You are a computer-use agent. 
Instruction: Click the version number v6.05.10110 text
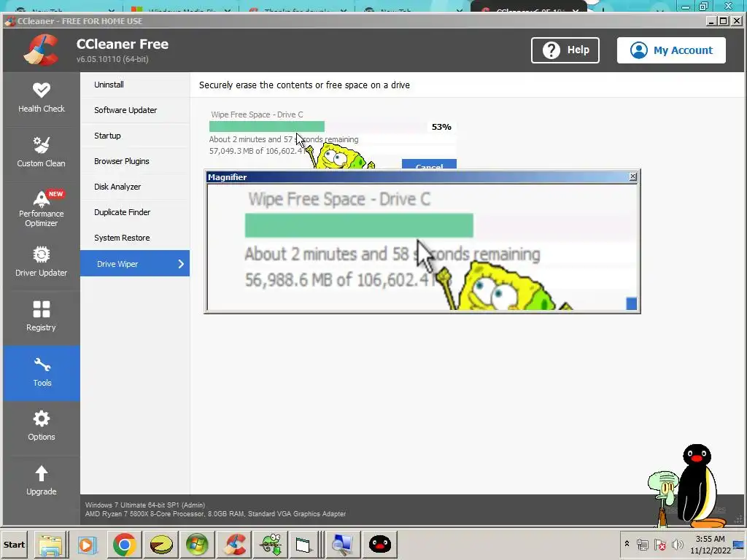(112, 59)
